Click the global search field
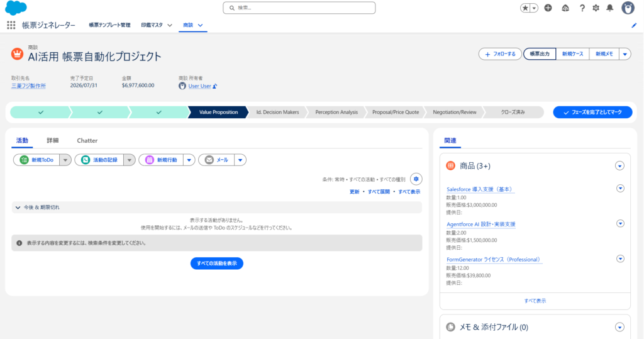Image resolution: width=644 pixels, height=339 pixels. pos(299,8)
